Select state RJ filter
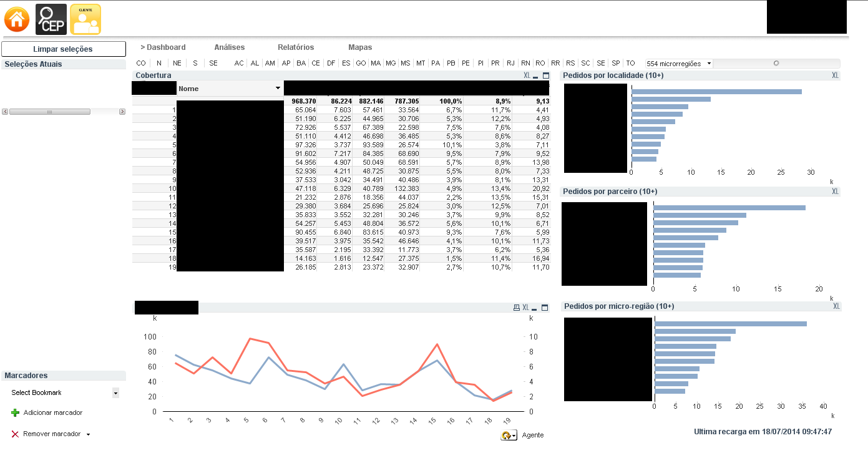 (510, 64)
